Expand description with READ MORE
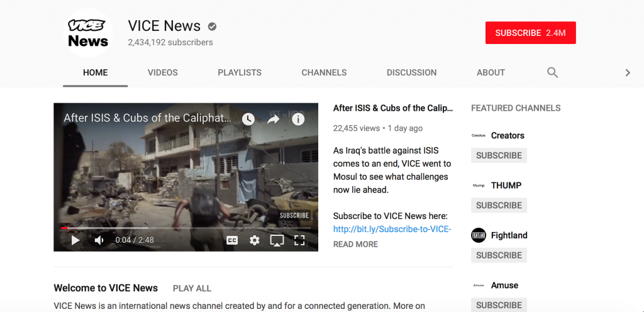This screenshot has width=644, height=312. point(355,244)
